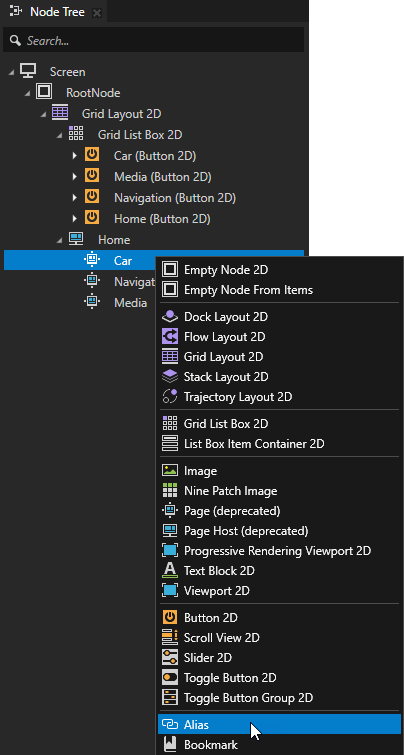Click the Trajectory Layout 2D menu icon
The height and width of the screenshot is (755, 404).
point(170,396)
